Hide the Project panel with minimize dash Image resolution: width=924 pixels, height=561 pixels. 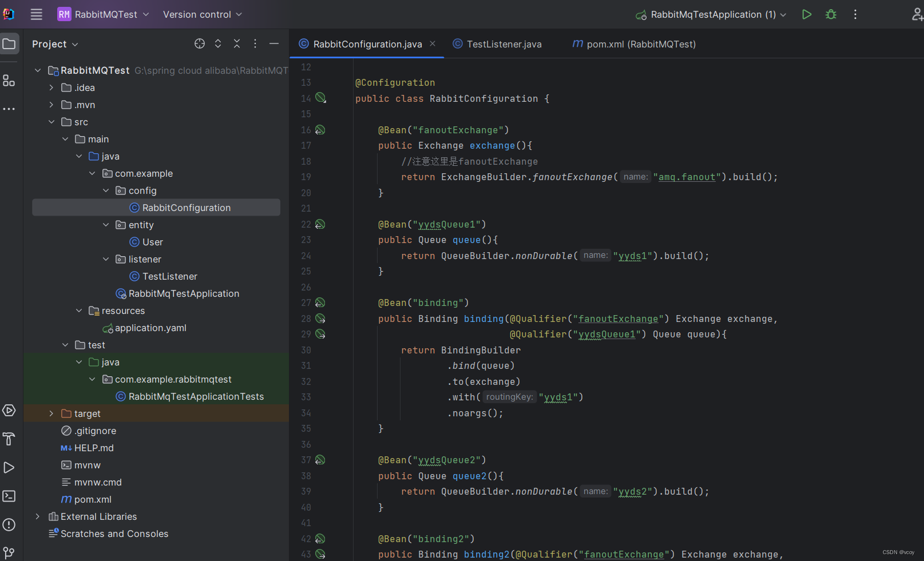coord(274,43)
